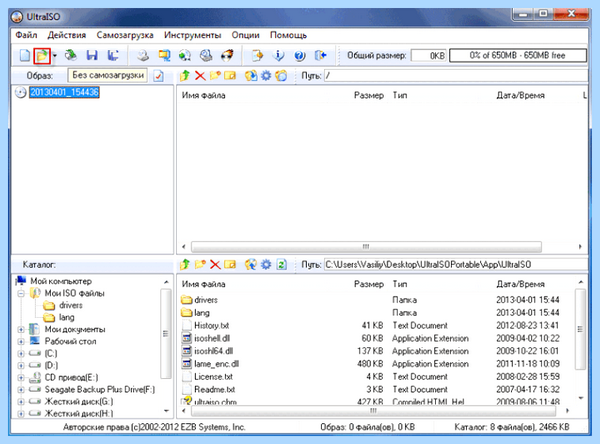Click the Open CD/DVD disc icon
This screenshot has width=600, height=444.
coord(71,56)
